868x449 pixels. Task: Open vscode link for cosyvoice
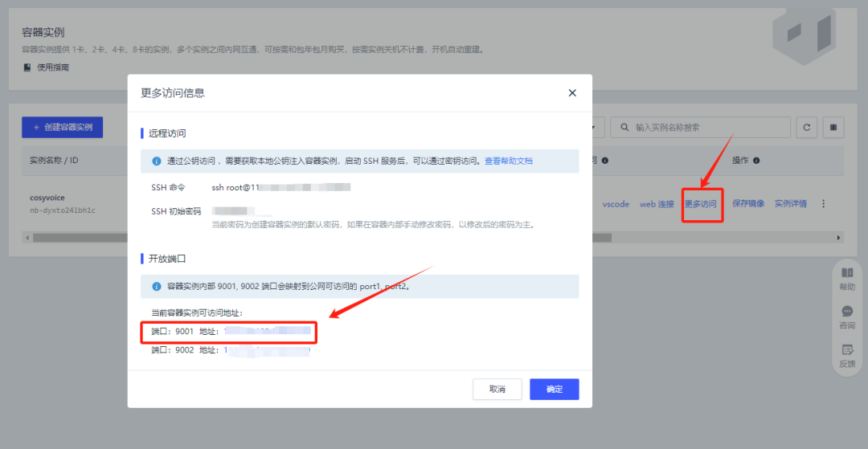[x=616, y=204]
